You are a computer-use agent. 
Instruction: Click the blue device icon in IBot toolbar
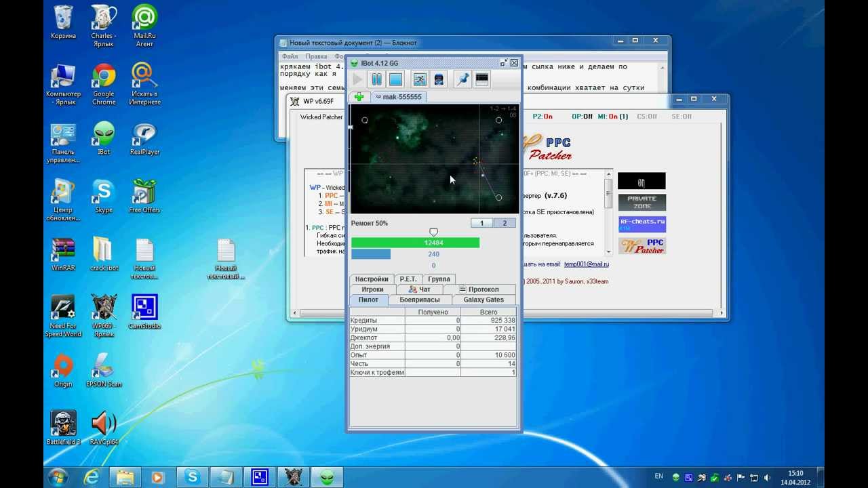click(x=439, y=80)
